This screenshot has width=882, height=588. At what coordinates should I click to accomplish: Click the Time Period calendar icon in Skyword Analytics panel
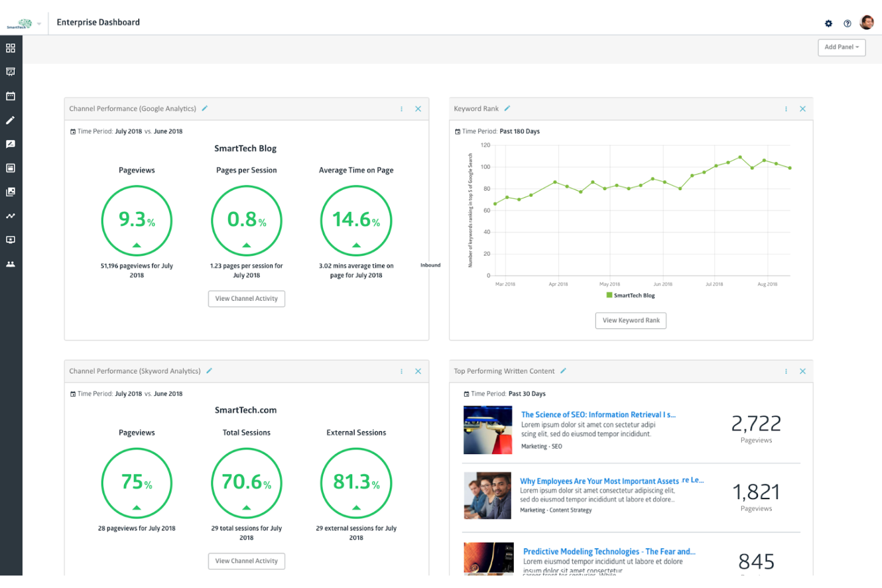coord(73,394)
